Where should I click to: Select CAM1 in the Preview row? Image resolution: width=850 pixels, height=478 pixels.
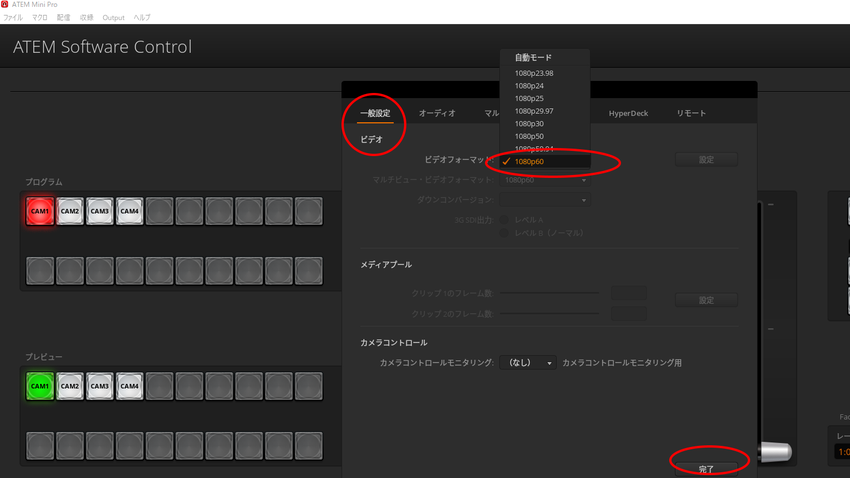40,386
